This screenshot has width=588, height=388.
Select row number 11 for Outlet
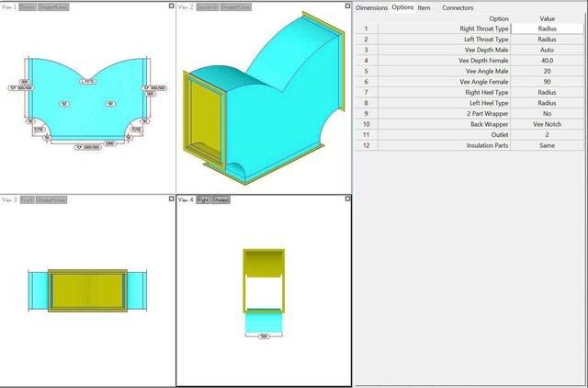(366, 134)
